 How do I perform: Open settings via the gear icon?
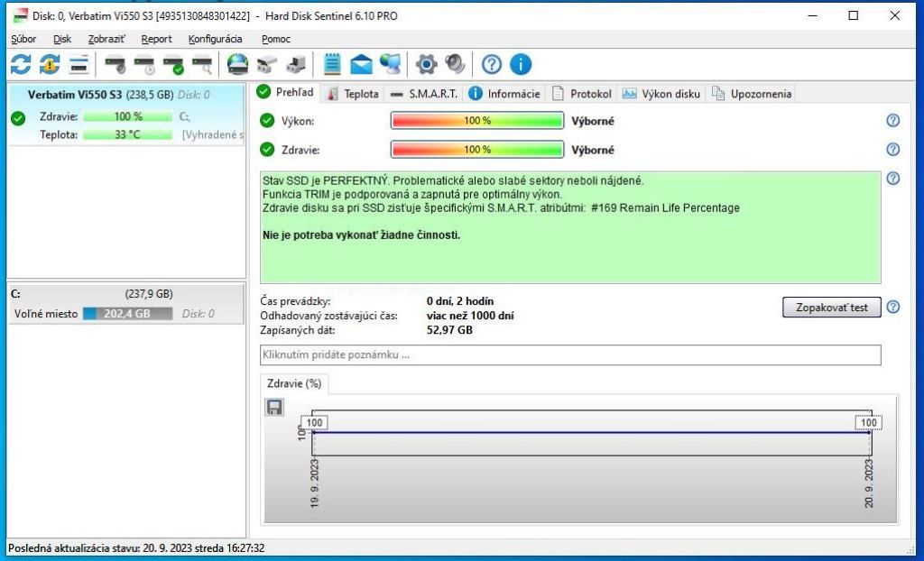[426, 64]
